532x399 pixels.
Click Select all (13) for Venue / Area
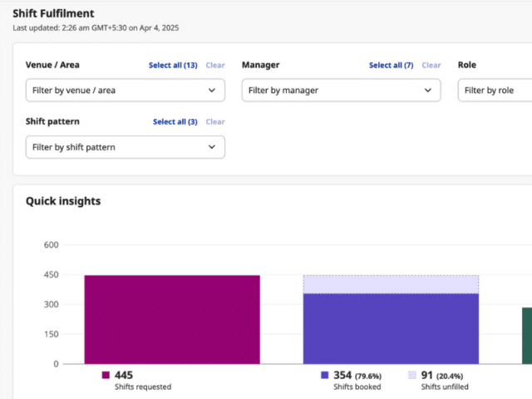click(x=173, y=65)
